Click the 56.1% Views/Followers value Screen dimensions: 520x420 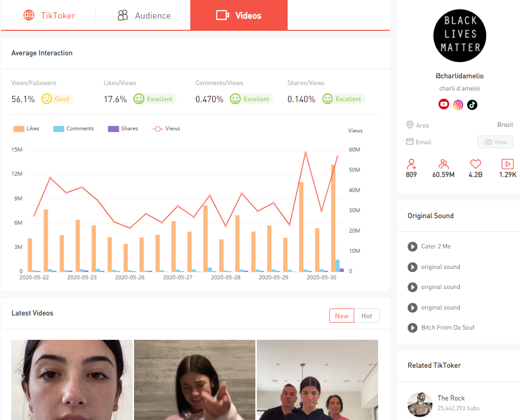[x=23, y=99]
